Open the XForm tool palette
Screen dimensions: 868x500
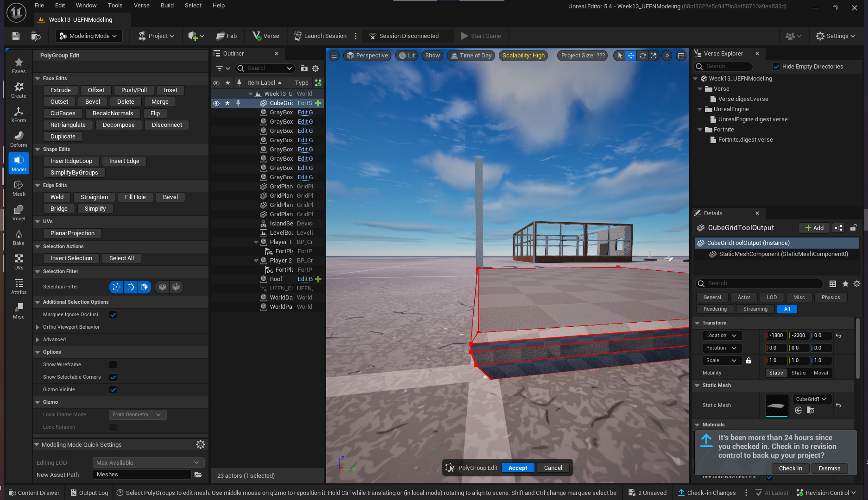[19, 114]
